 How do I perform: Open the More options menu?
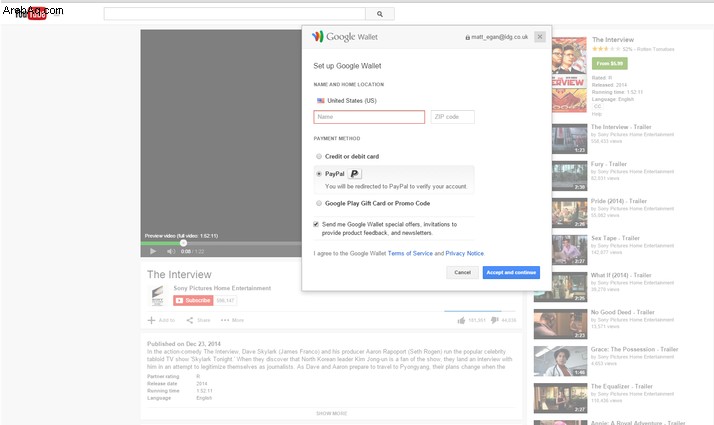pyautogui.click(x=232, y=320)
